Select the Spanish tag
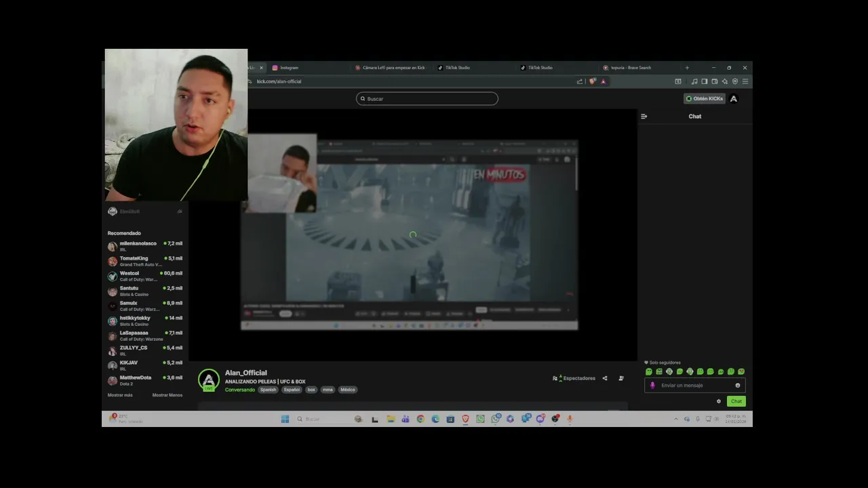868x488 pixels. click(x=269, y=390)
